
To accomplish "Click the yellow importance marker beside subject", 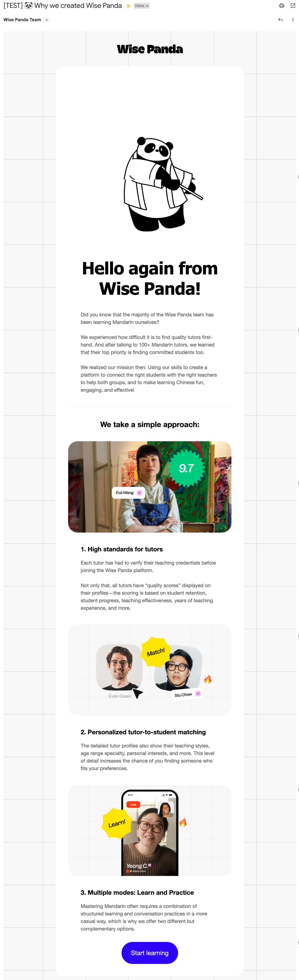I will click(x=128, y=6).
